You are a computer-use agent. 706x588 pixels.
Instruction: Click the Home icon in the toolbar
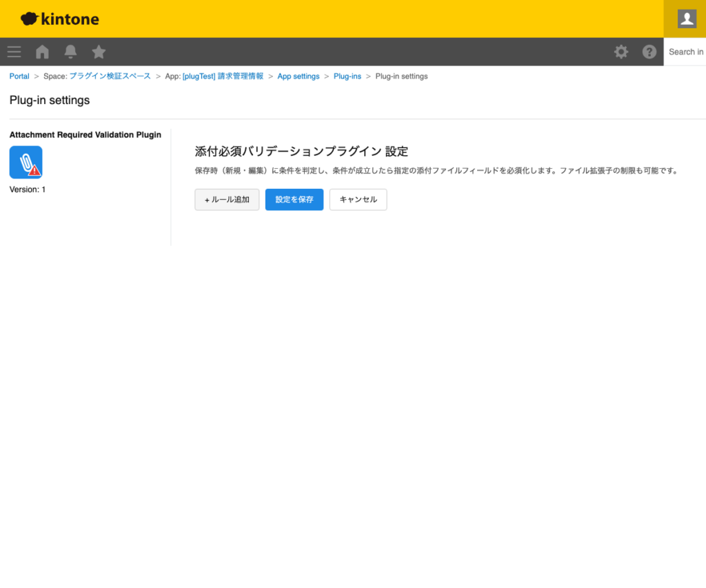coord(42,52)
